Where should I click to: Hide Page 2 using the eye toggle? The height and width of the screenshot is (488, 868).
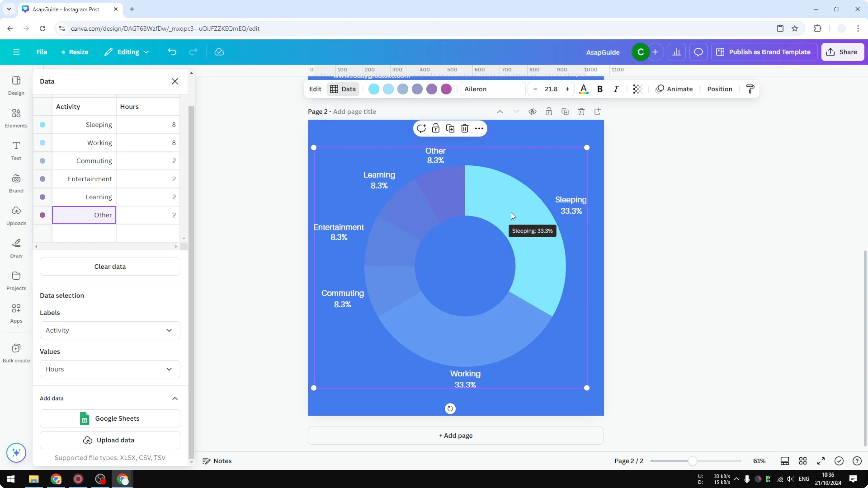coord(532,112)
